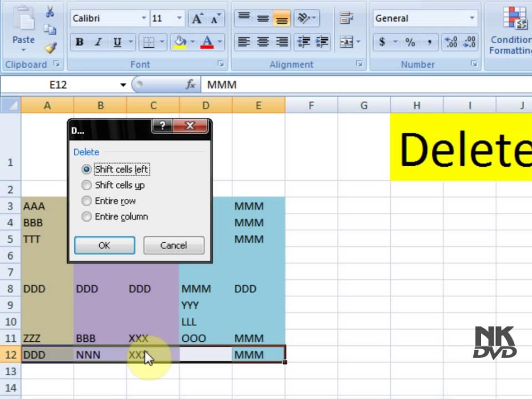Image resolution: width=532 pixels, height=399 pixels.
Task: Click cell containing YYY
Action: [x=206, y=305]
